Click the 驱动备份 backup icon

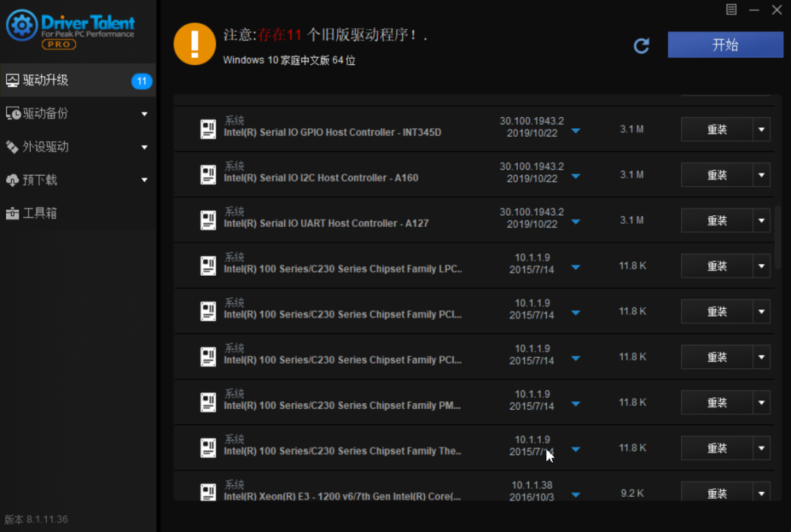click(x=13, y=113)
